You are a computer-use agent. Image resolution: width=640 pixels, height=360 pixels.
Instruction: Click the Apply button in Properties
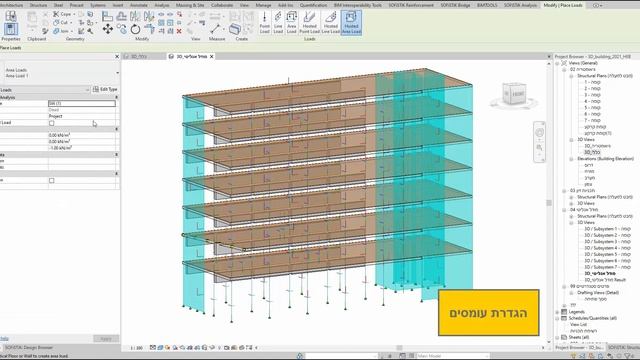(x=106, y=339)
